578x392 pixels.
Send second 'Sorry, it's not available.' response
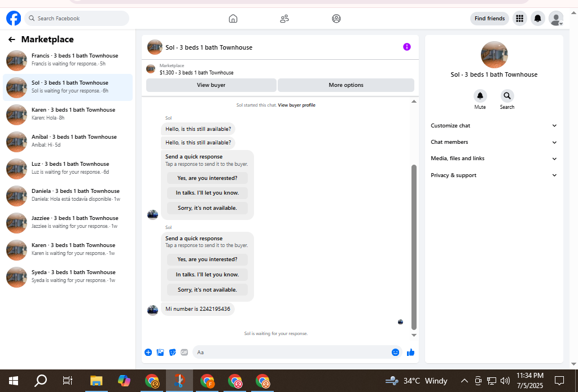(207, 290)
